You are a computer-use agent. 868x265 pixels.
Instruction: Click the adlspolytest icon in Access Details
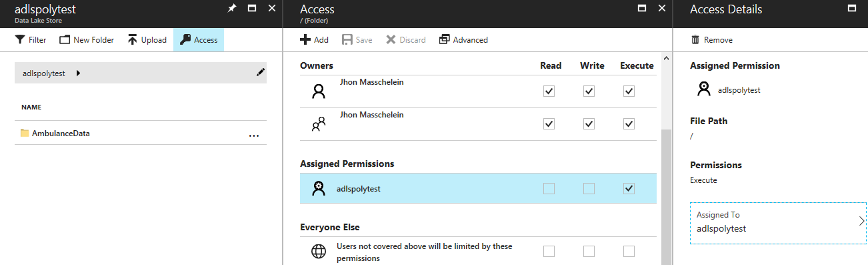703,89
